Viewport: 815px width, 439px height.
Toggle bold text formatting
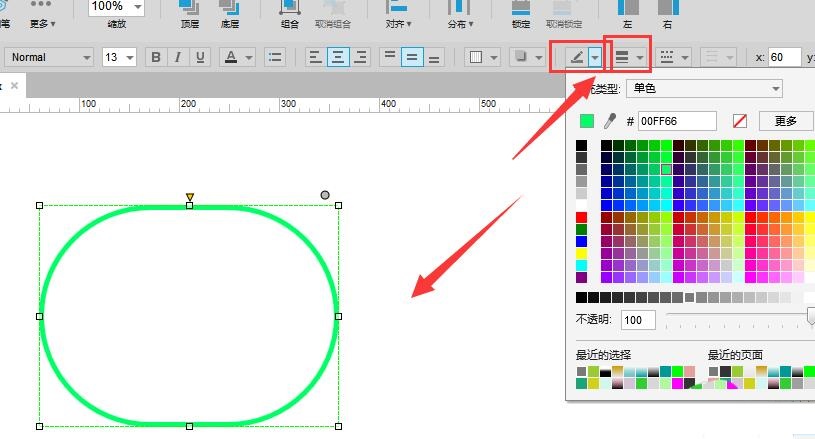click(x=156, y=58)
